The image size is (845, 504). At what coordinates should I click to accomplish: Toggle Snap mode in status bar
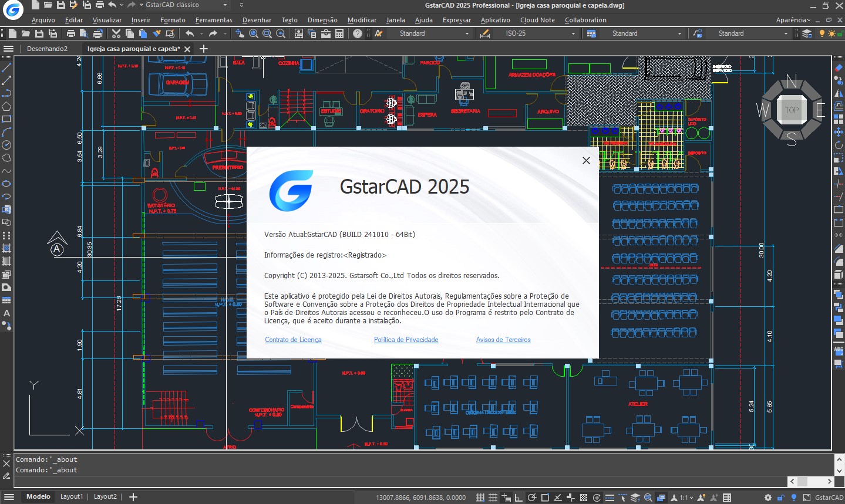[x=480, y=498]
